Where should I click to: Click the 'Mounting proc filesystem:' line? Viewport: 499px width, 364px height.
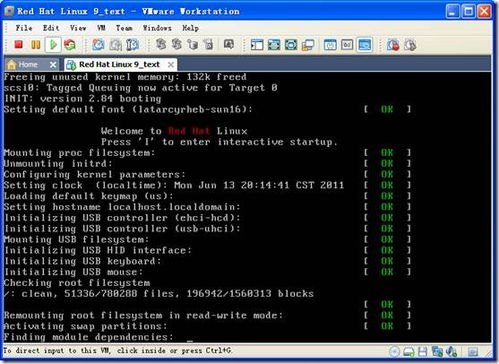point(80,153)
